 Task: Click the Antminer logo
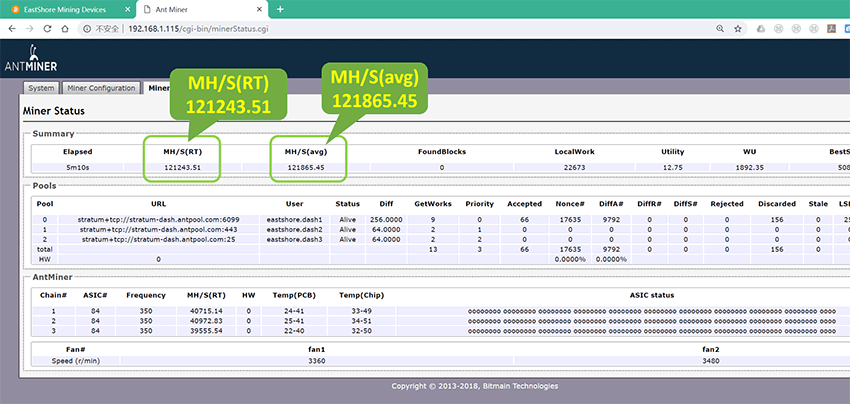(31, 59)
